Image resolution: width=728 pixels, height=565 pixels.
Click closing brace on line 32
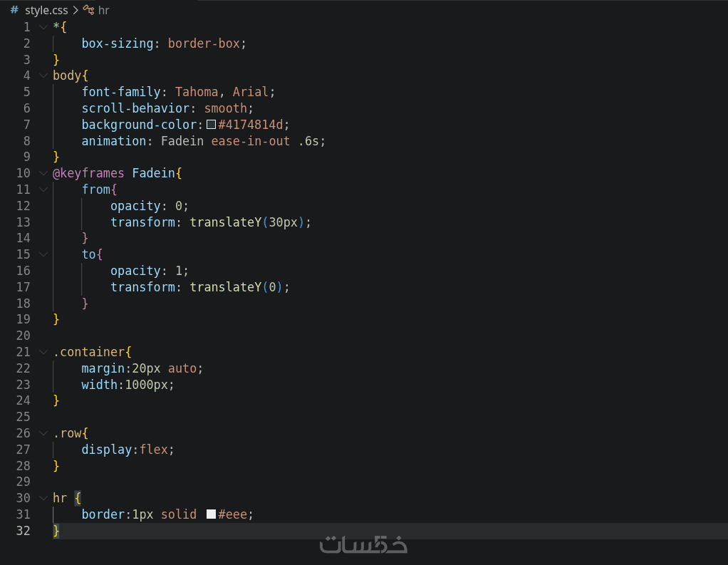click(x=56, y=531)
